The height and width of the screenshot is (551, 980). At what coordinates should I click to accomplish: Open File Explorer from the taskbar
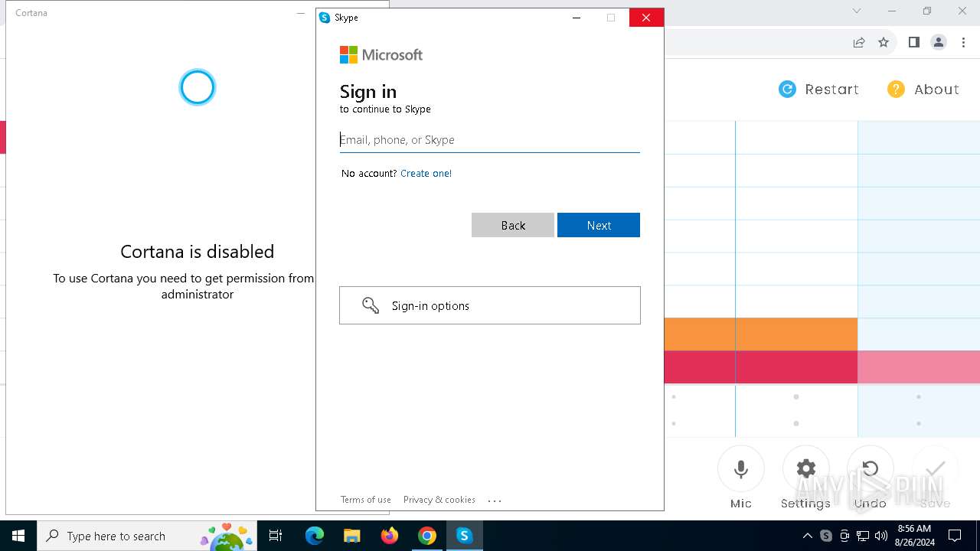pos(351,536)
